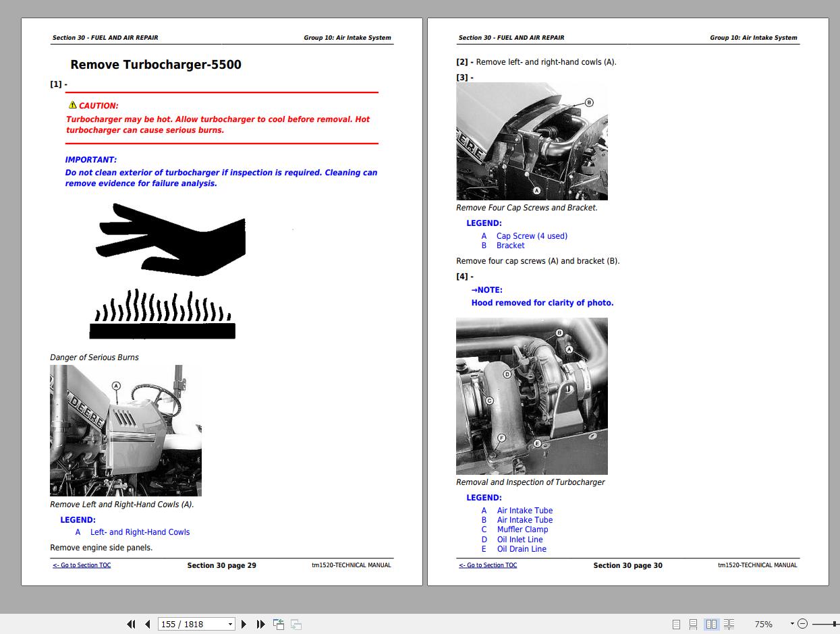This screenshot has width=840, height=634.
Task: Click the previous view navigation icon
Action: [279, 625]
